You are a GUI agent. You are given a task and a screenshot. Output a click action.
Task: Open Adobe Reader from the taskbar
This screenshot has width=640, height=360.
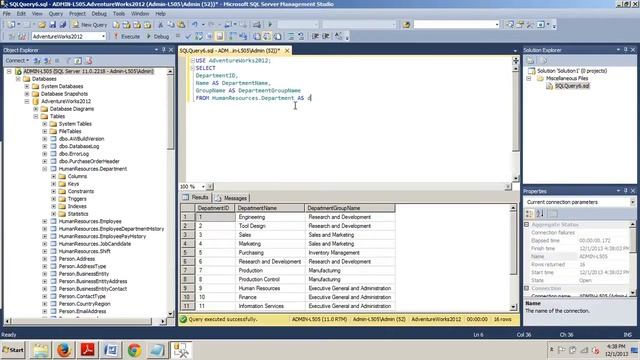pyautogui.click(x=87, y=350)
